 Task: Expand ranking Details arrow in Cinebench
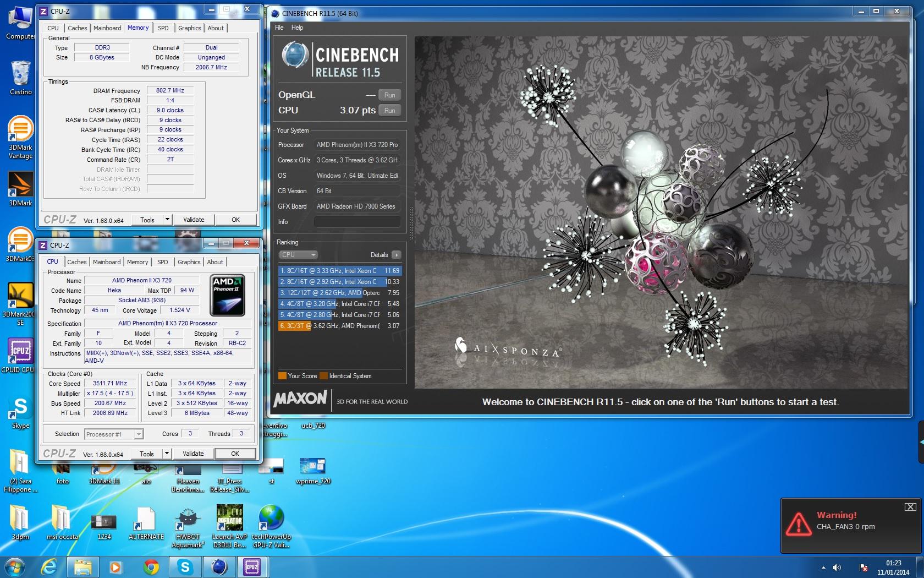point(396,255)
